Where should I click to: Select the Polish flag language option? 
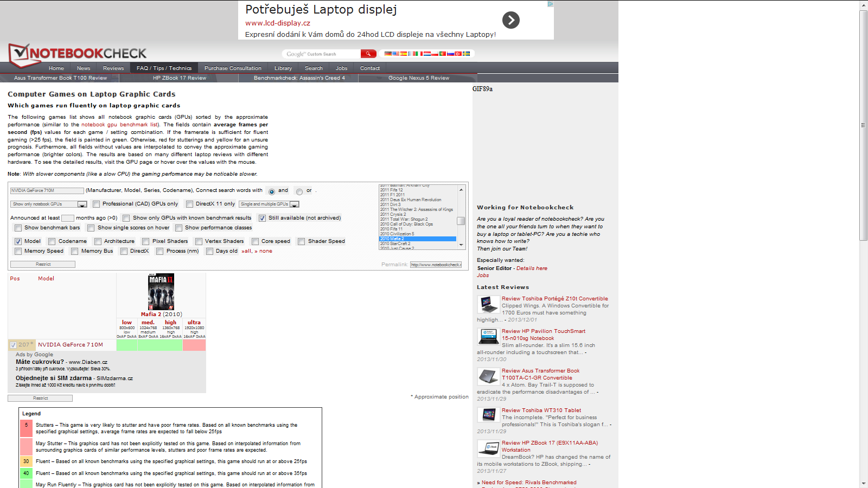pos(435,54)
